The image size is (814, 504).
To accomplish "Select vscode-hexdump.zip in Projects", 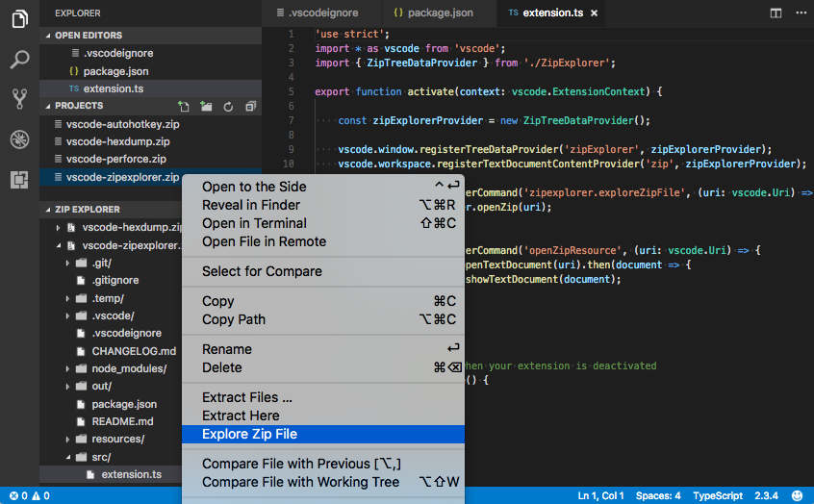I will [x=150, y=141].
